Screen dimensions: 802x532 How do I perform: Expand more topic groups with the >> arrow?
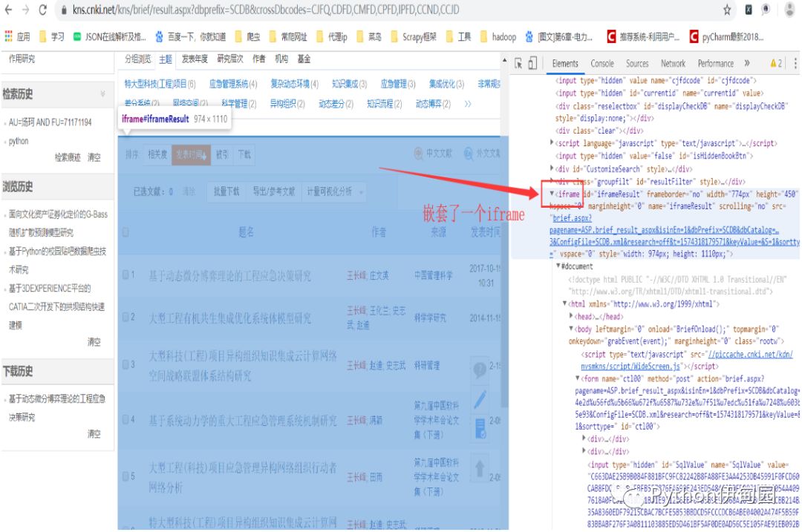(x=468, y=104)
